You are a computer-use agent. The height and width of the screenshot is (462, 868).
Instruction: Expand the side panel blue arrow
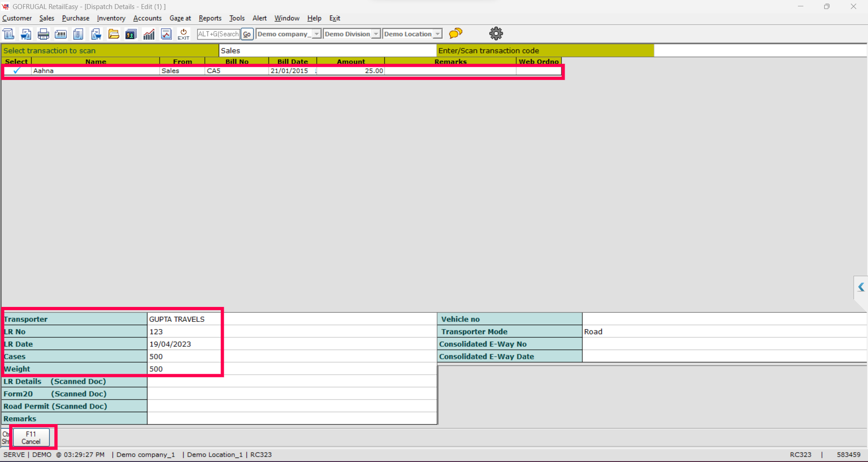tap(861, 287)
